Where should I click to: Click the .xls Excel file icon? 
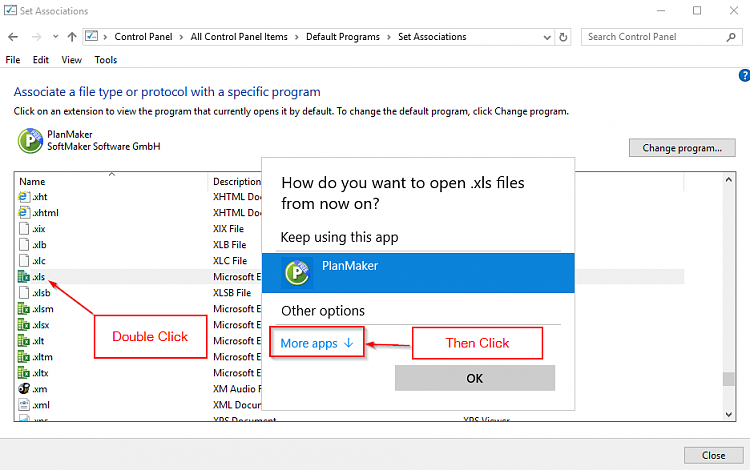[24, 277]
